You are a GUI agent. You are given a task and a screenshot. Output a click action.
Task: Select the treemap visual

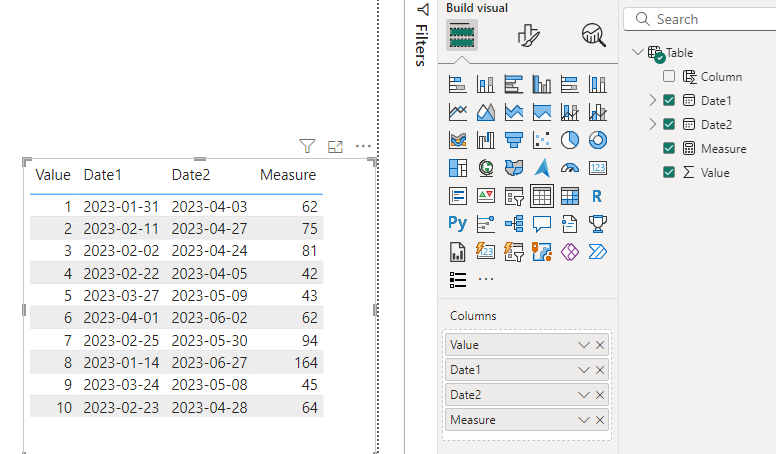pos(457,168)
